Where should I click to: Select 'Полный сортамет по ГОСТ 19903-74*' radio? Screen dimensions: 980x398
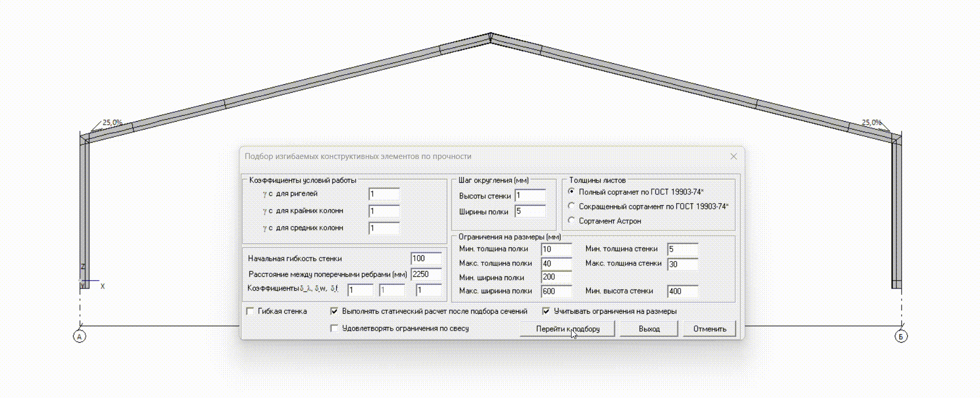click(572, 192)
